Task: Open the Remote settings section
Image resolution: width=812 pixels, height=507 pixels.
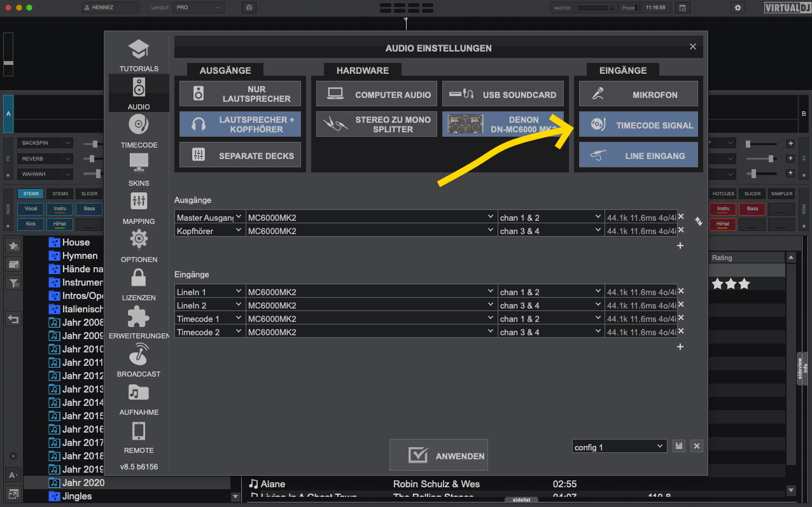Action: pyautogui.click(x=139, y=437)
